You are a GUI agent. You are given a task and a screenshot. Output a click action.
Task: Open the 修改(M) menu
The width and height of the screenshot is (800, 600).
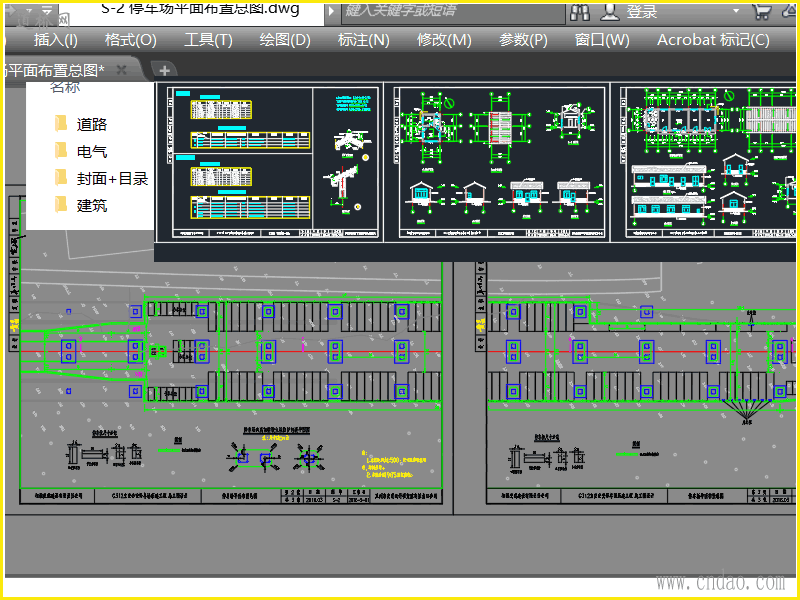(444, 40)
